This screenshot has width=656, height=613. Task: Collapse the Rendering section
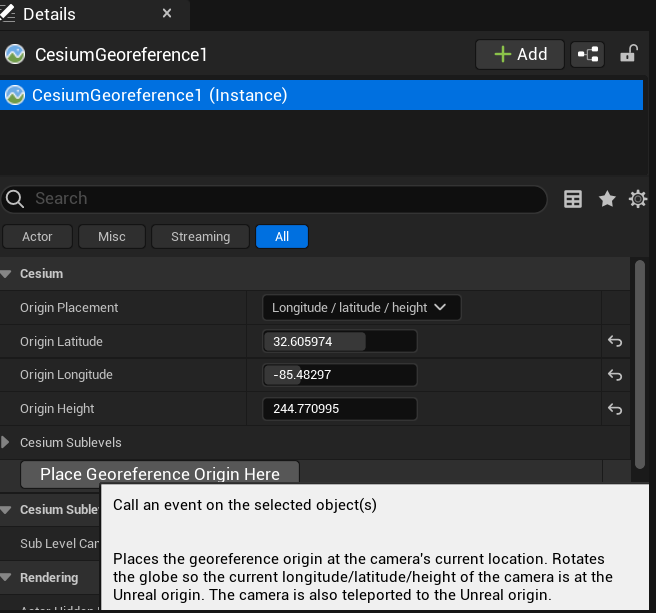coord(6,578)
